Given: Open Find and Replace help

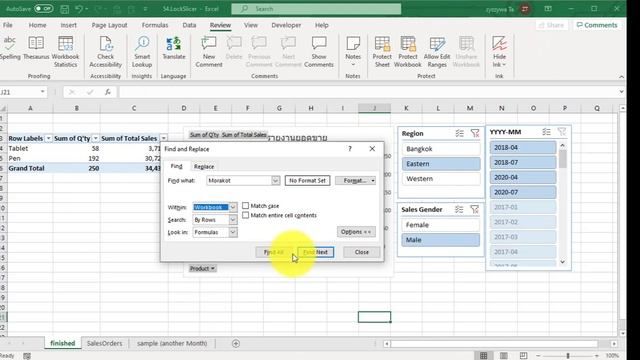Looking at the screenshot, I should (350, 149).
